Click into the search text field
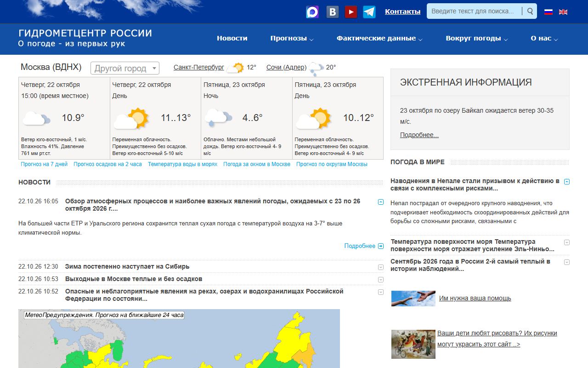The height and width of the screenshot is (368, 588). (x=474, y=11)
